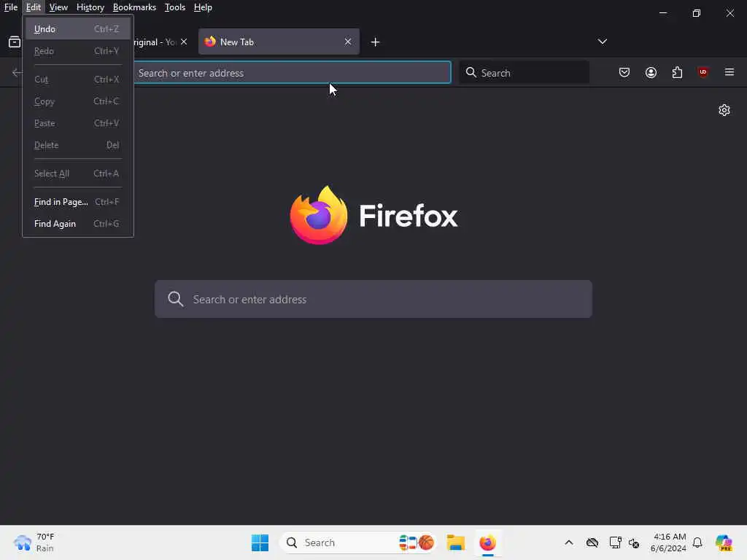The width and height of the screenshot is (747, 560).
Task: Open the new tab personalize gear
Action: [x=724, y=110]
